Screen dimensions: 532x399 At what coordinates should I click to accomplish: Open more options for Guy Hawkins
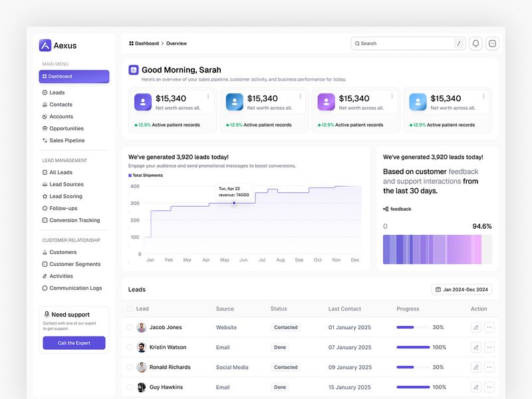(489, 387)
